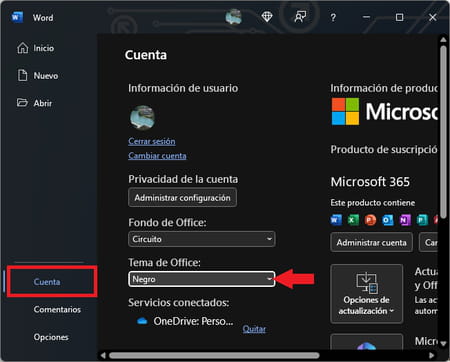Expand the Fondo de Office dropdown showing Circuito
The width and height of the screenshot is (450, 362).
point(202,239)
